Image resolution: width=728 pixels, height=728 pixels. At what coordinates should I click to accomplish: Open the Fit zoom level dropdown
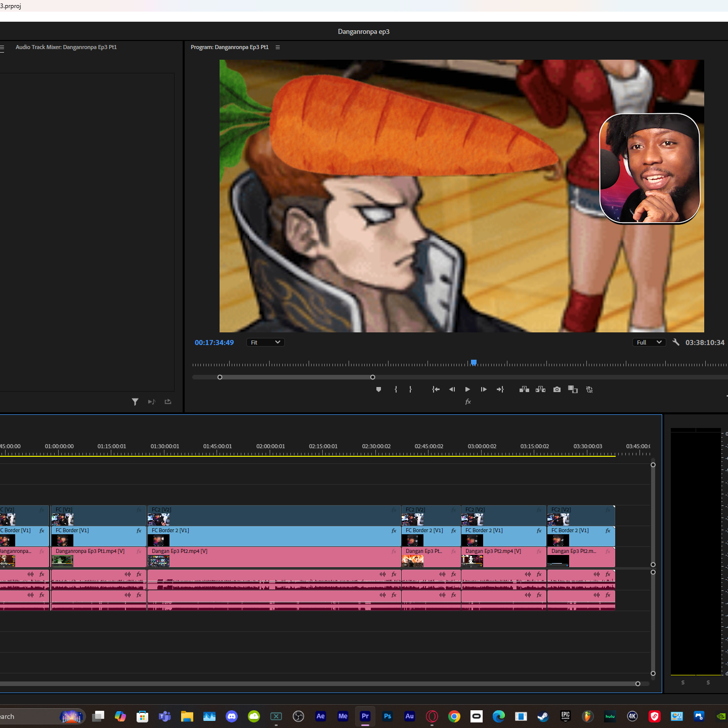266,342
